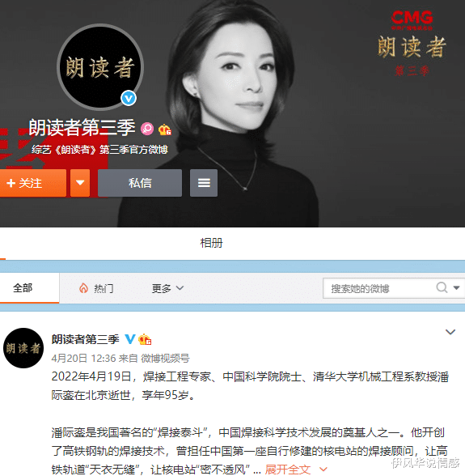Click the post author avatar thumbnail
The width and height of the screenshot is (465, 476).
23,348
